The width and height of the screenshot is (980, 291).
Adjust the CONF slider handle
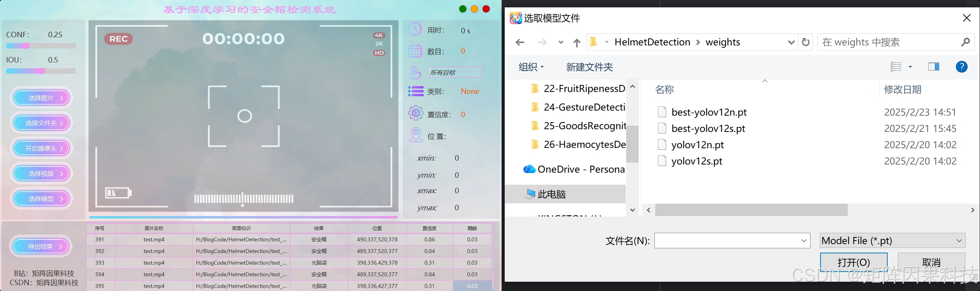[26, 46]
